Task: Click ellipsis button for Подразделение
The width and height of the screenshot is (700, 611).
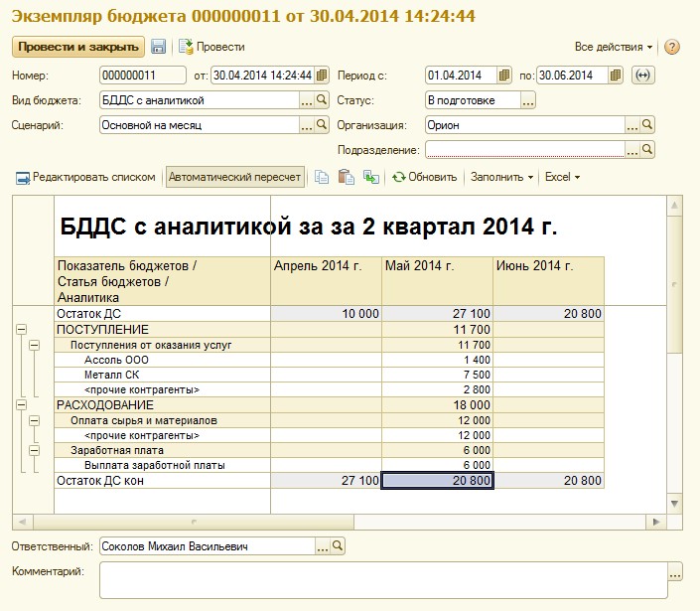Action: click(x=631, y=150)
